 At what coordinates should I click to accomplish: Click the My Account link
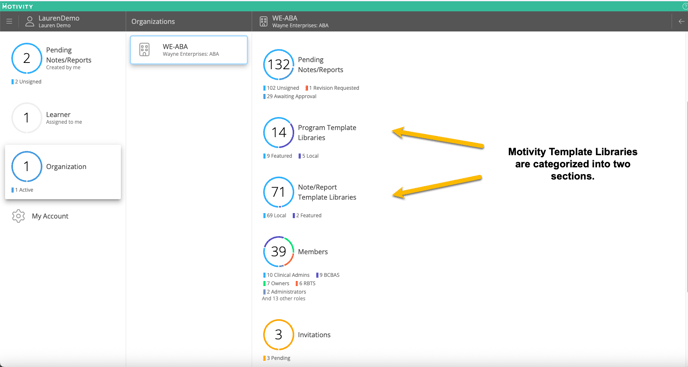(x=50, y=216)
